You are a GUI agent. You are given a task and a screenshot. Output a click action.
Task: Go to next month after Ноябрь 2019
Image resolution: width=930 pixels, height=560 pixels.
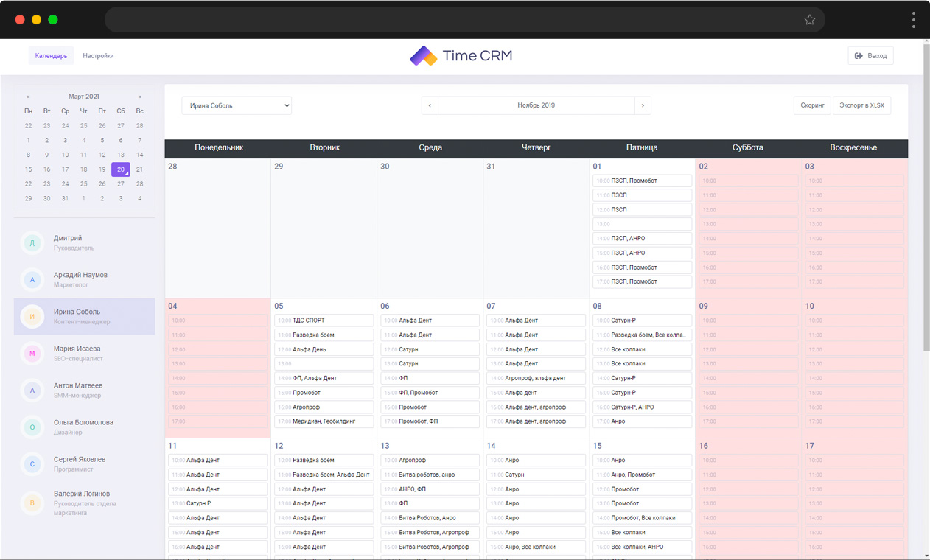[643, 105]
